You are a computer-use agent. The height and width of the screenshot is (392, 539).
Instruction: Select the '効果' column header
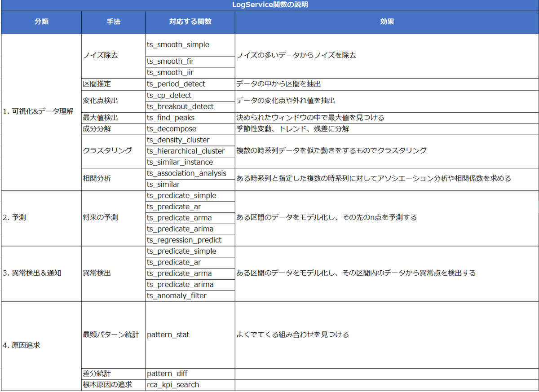387,22
